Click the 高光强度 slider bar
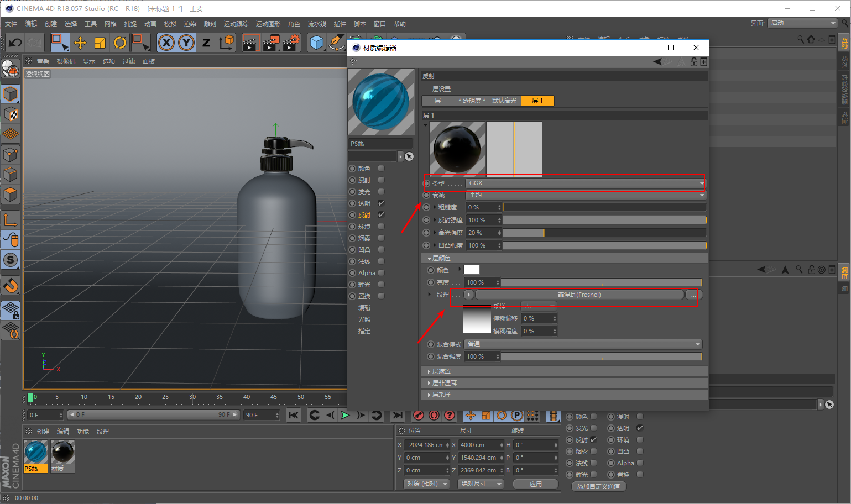This screenshot has height=504, width=851. [604, 233]
